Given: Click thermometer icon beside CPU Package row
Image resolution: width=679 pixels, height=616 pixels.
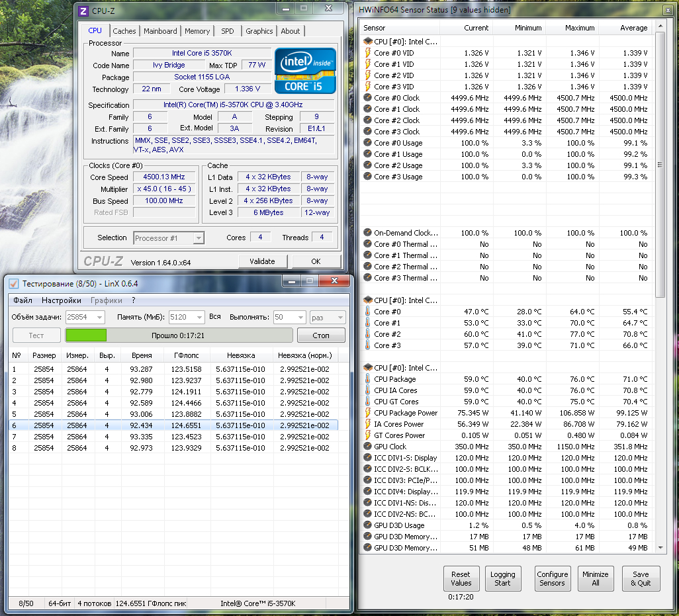Looking at the screenshot, I should [368, 379].
